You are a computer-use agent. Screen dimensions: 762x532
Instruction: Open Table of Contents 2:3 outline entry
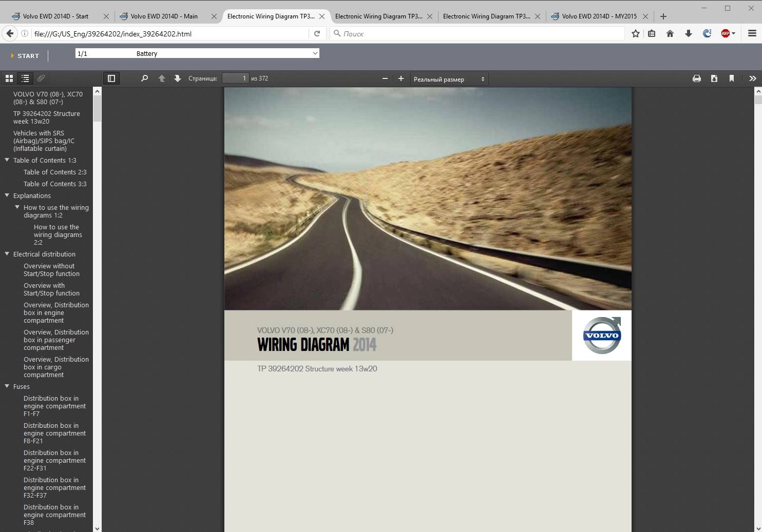click(x=55, y=172)
